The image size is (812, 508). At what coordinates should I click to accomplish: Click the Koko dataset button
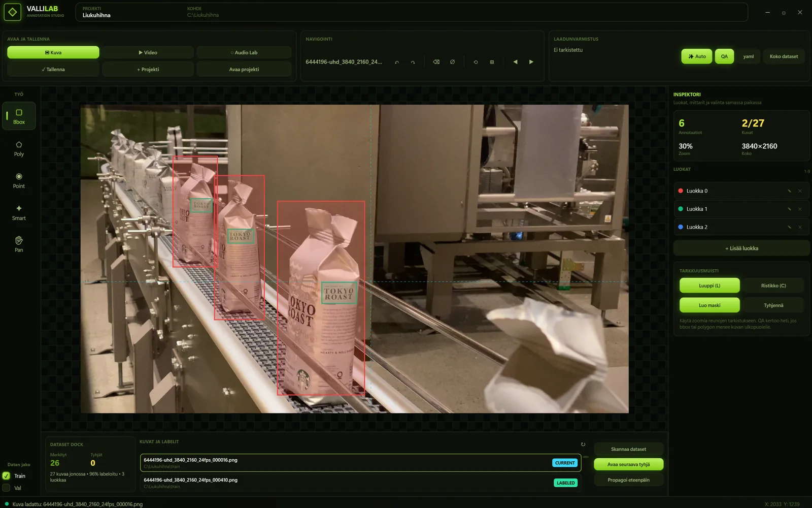click(x=784, y=56)
